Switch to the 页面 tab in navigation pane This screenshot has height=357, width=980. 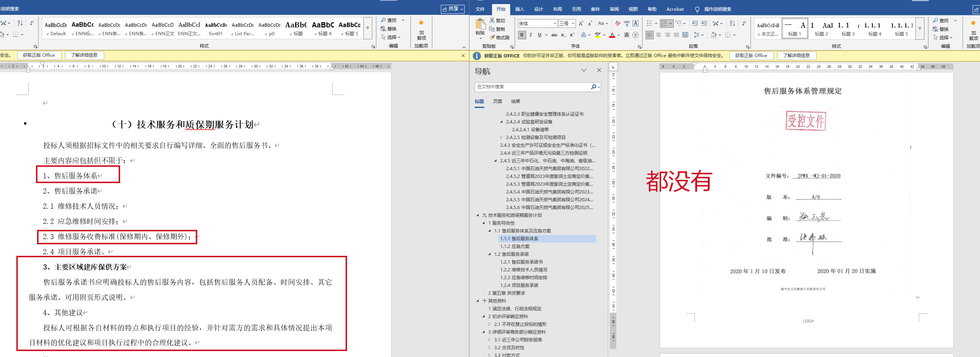click(497, 102)
